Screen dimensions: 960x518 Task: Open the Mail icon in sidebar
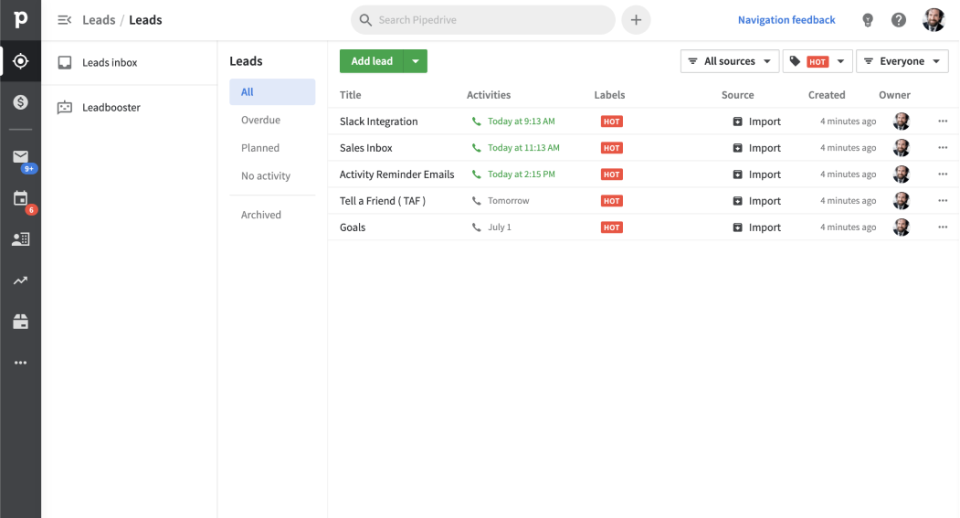20,157
